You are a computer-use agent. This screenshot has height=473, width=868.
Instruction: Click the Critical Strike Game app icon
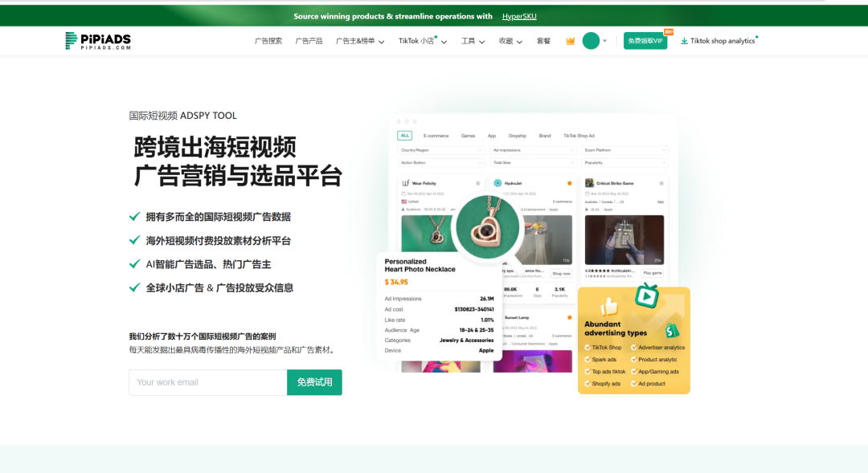(x=590, y=183)
